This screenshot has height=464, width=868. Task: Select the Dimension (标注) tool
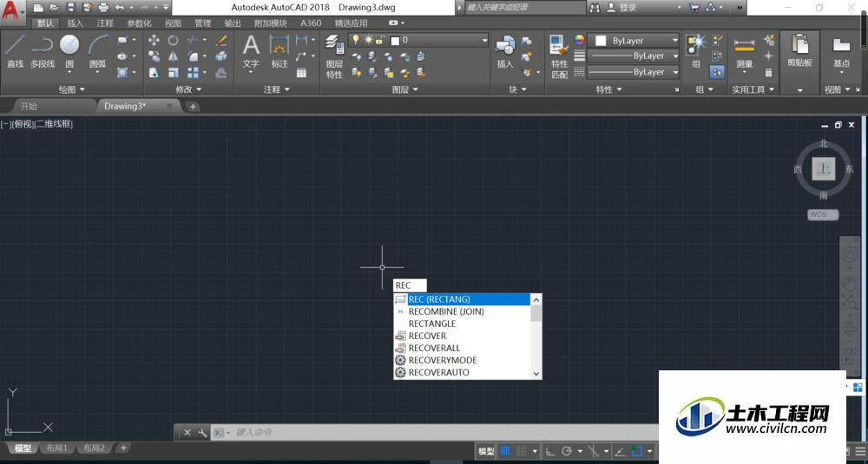pyautogui.click(x=279, y=51)
